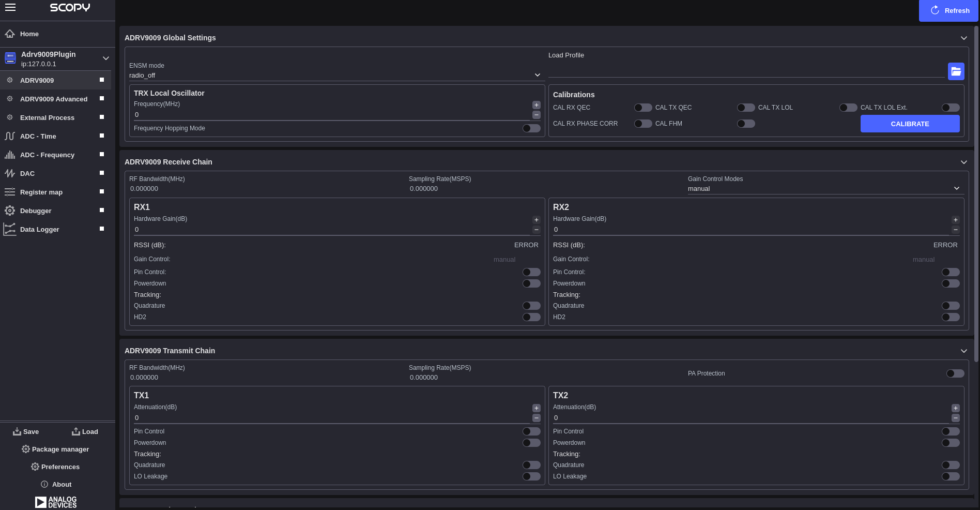The width and height of the screenshot is (980, 510).
Task: Click the ADC - Time square run indicator
Action: (x=102, y=136)
